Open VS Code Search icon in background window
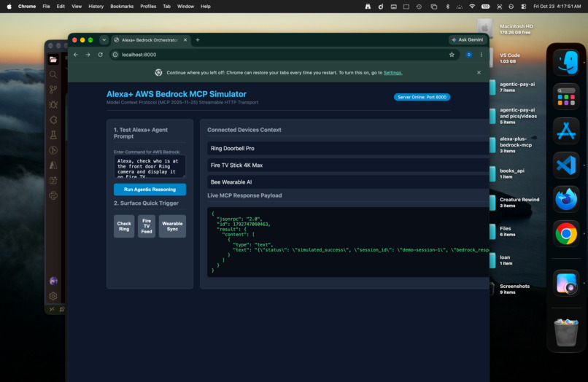 point(53,74)
